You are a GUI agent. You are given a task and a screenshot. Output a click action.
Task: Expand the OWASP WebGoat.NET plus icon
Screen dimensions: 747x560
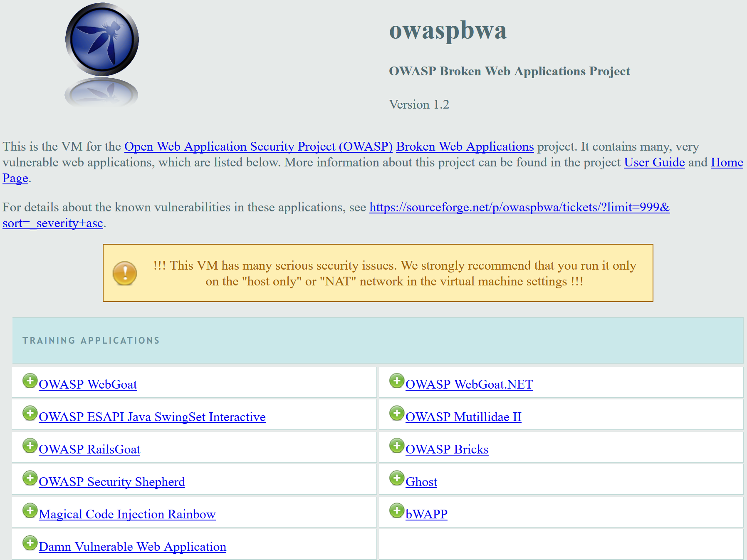397,381
